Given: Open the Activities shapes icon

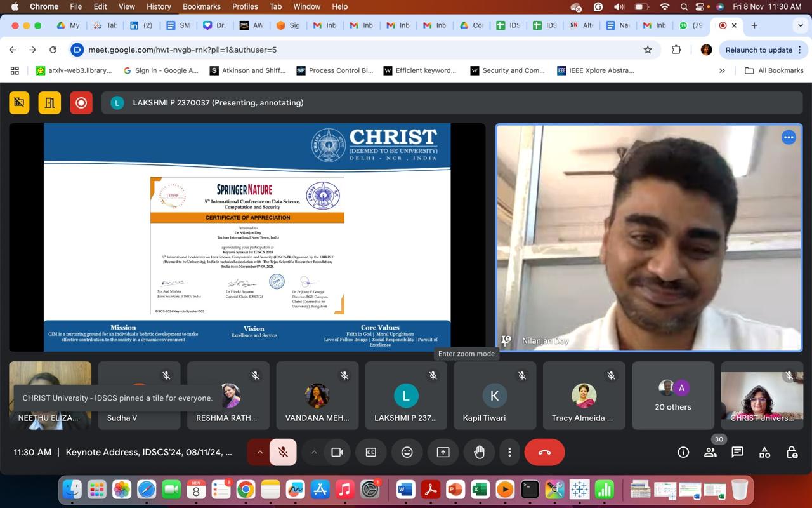Looking at the screenshot, I should 764,452.
